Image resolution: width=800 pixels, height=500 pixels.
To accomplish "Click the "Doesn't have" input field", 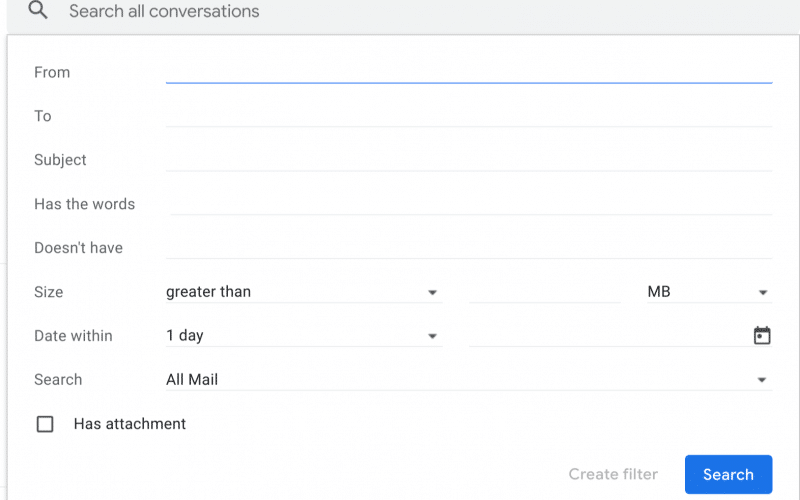I will click(468, 248).
